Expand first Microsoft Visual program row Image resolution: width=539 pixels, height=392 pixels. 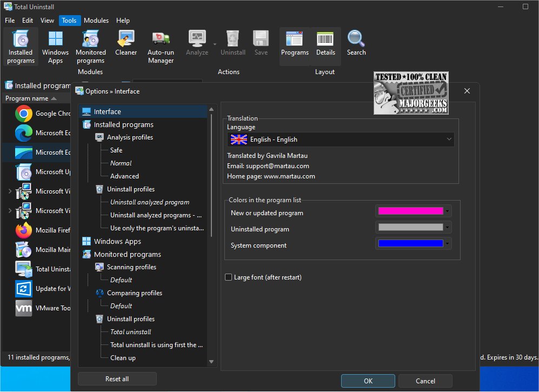[x=10, y=191]
